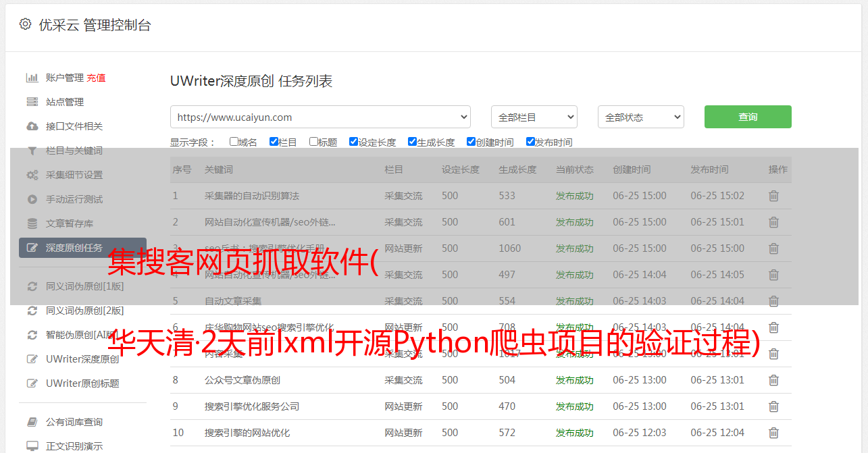Click generated length value 470
The width and height of the screenshot is (868, 453).
click(507, 406)
